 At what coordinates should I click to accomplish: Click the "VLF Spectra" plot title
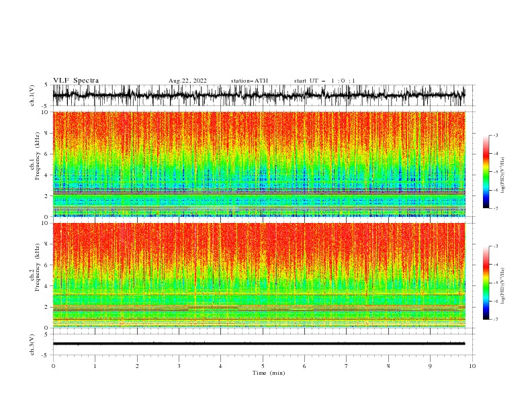pos(76,81)
